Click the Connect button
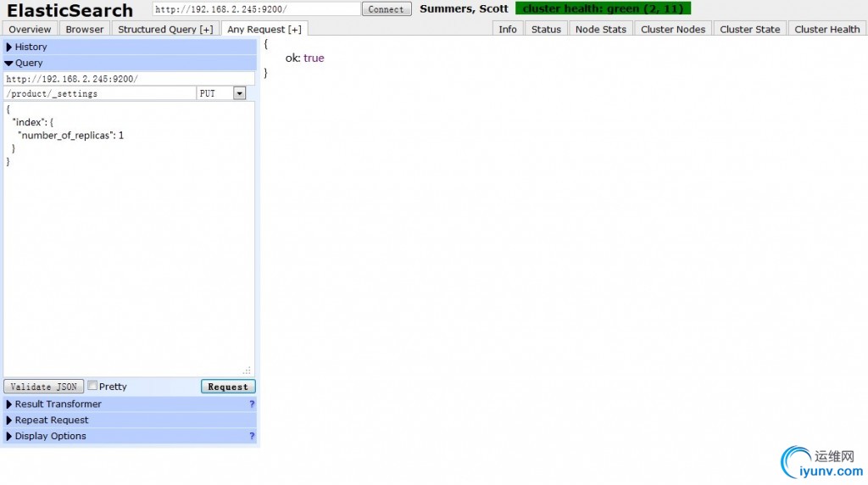The width and height of the screenshot is (868, 485). (x=387, y=8)
